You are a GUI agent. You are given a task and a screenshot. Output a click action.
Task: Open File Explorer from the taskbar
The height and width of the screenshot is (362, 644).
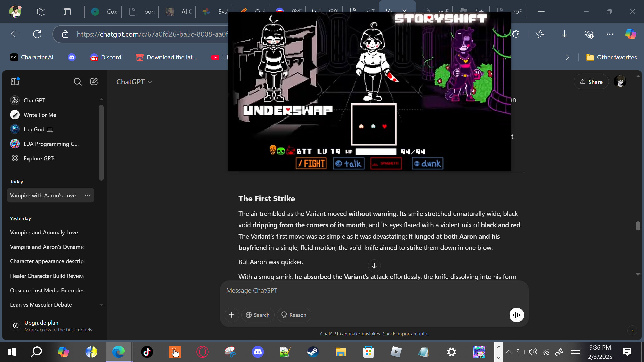point(341,352)
